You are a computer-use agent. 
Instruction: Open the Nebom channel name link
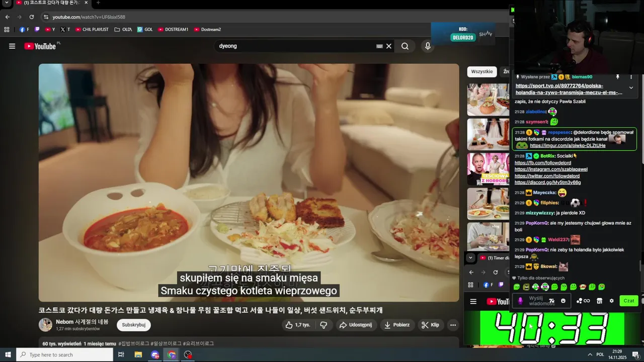coord(82,322)
